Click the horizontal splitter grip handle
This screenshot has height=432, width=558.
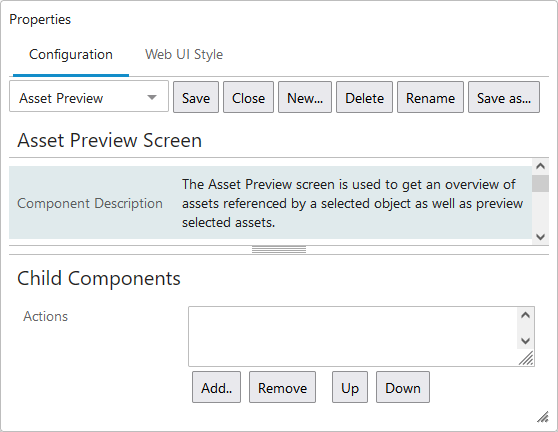tap(279, 249)
